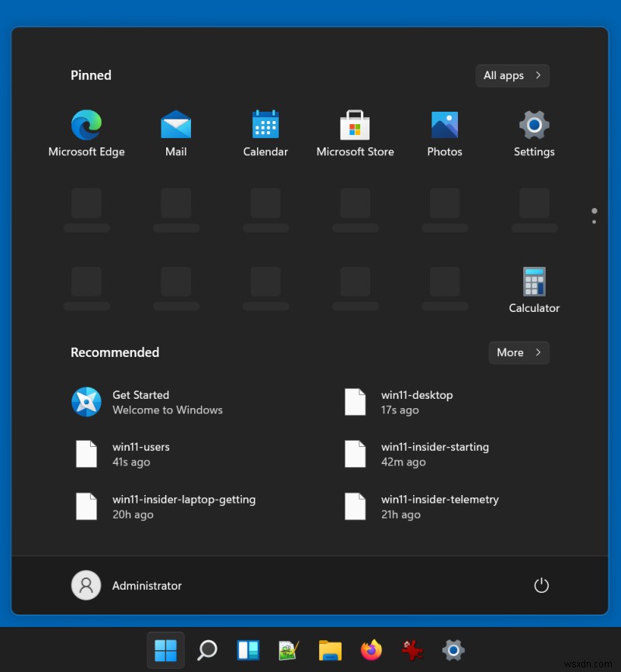Open the power options menu

point(541,585)
